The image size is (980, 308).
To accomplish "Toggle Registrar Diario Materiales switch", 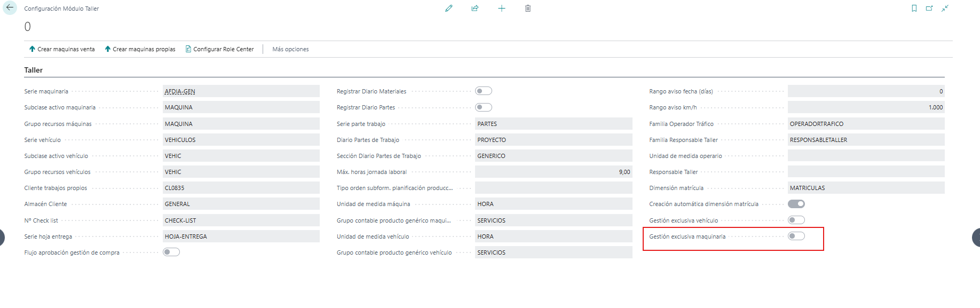I will (484, 91).
